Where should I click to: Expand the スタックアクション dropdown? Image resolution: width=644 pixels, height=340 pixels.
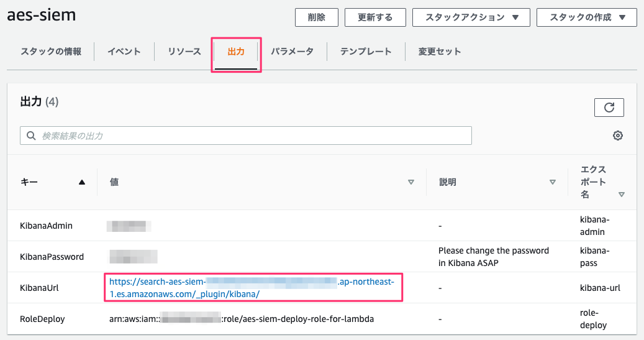point(471,17)
